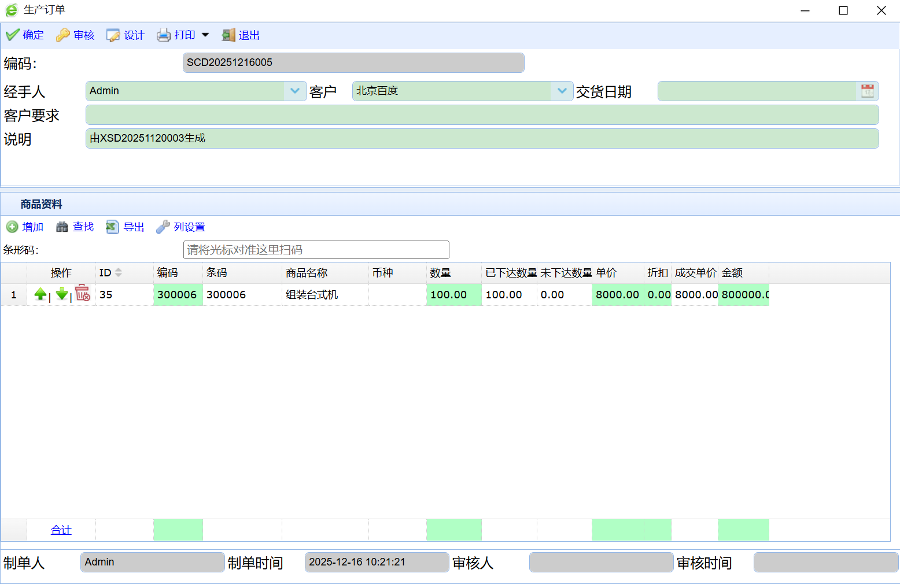Screen dimensions: 900x588
Task: Click the printer 打印 icon
Action: click(164, 35)
